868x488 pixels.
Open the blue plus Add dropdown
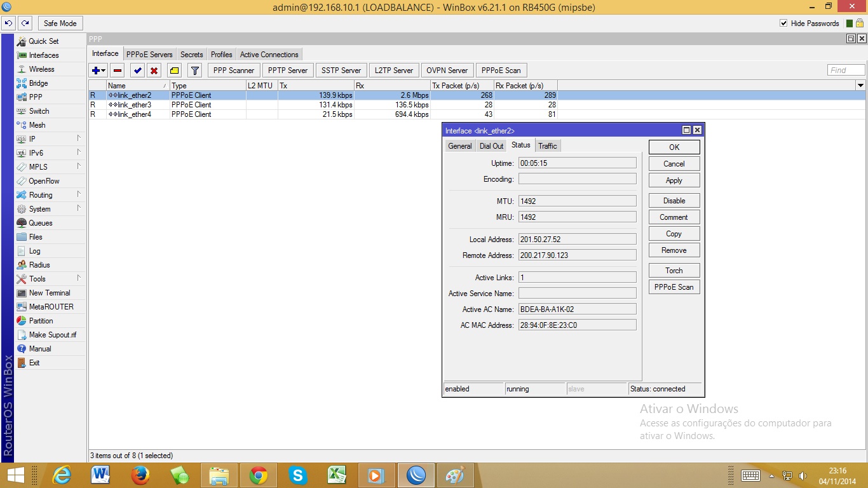coord(99,71)
